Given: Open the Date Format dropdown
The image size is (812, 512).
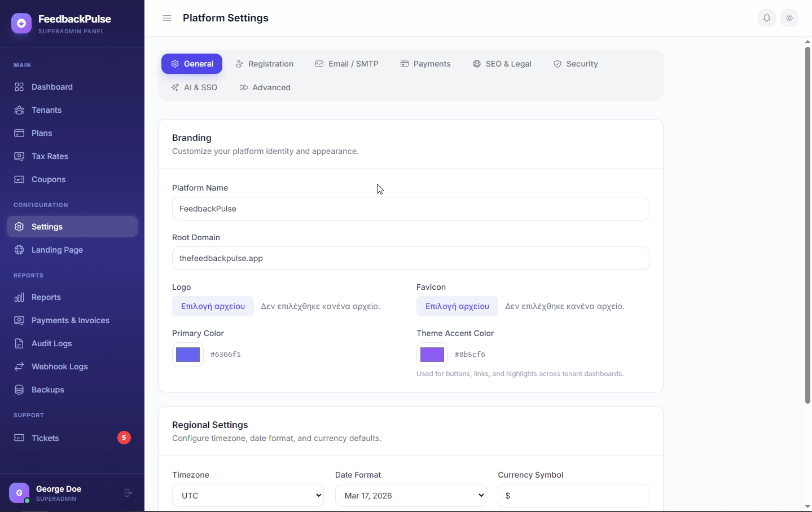Looking at the screenshot, I should pos(410,495).
